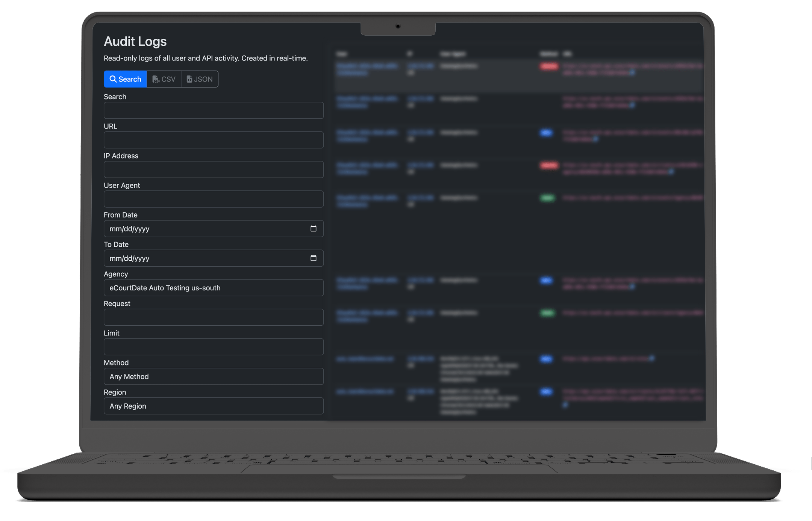Open the To Date calendar picker icon
The width and height of the screenshot is (812, 521).
pyautogui.click(x=313, y=258)
